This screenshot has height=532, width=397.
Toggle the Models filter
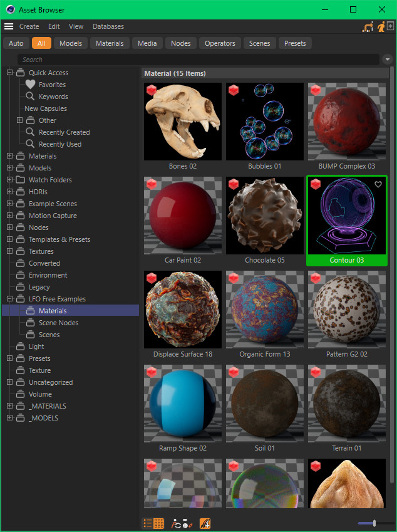click(x=71, y=43)
